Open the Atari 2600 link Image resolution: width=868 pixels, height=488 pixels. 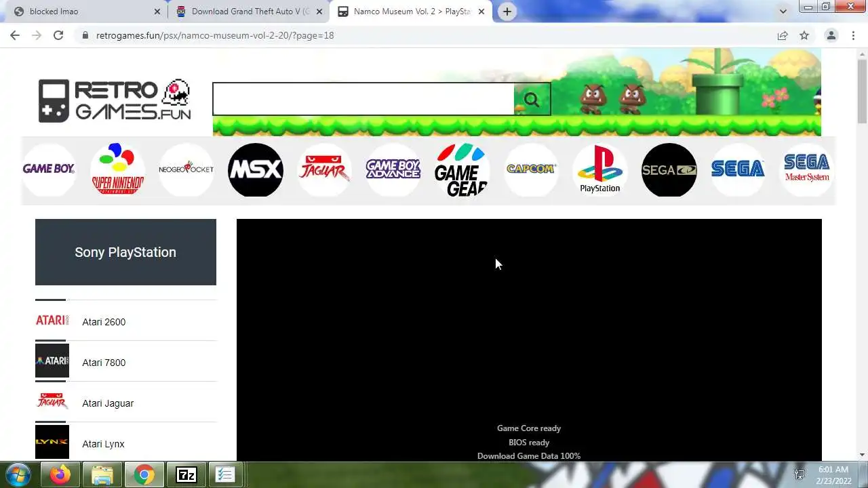tap(104, 322)
